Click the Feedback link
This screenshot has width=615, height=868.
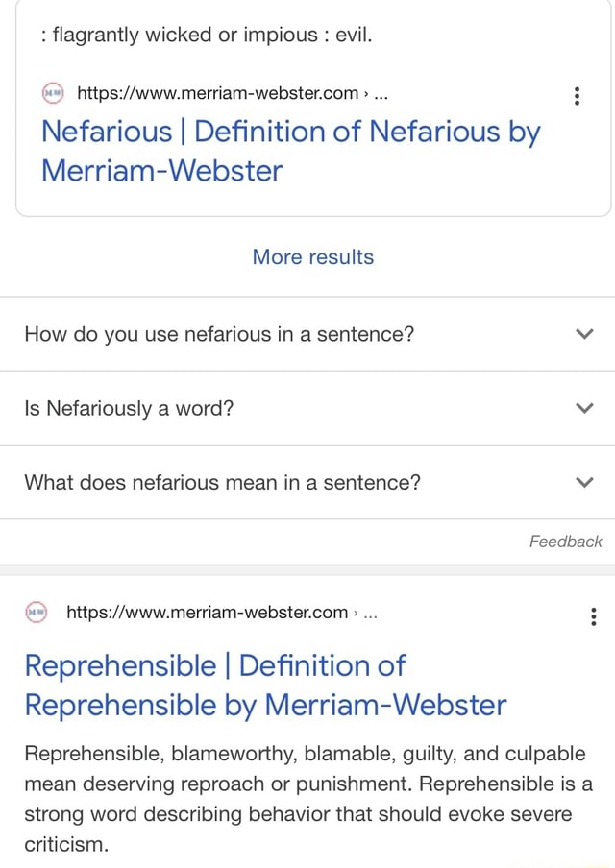[x=565, y=542]
